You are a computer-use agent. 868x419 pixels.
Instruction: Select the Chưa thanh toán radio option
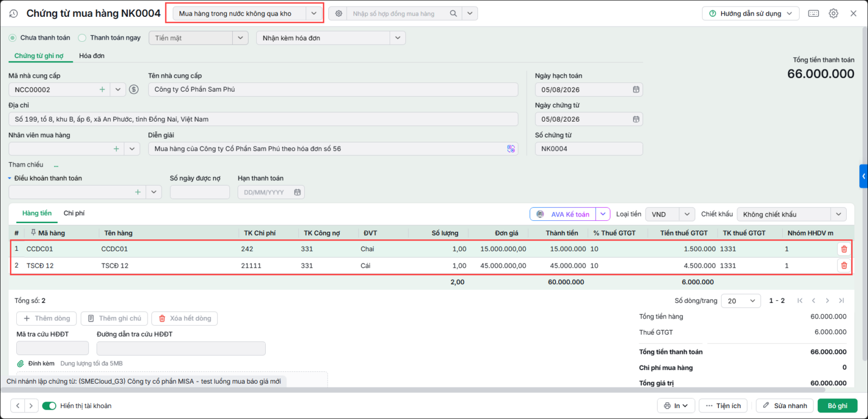click(x=12, y=38)
